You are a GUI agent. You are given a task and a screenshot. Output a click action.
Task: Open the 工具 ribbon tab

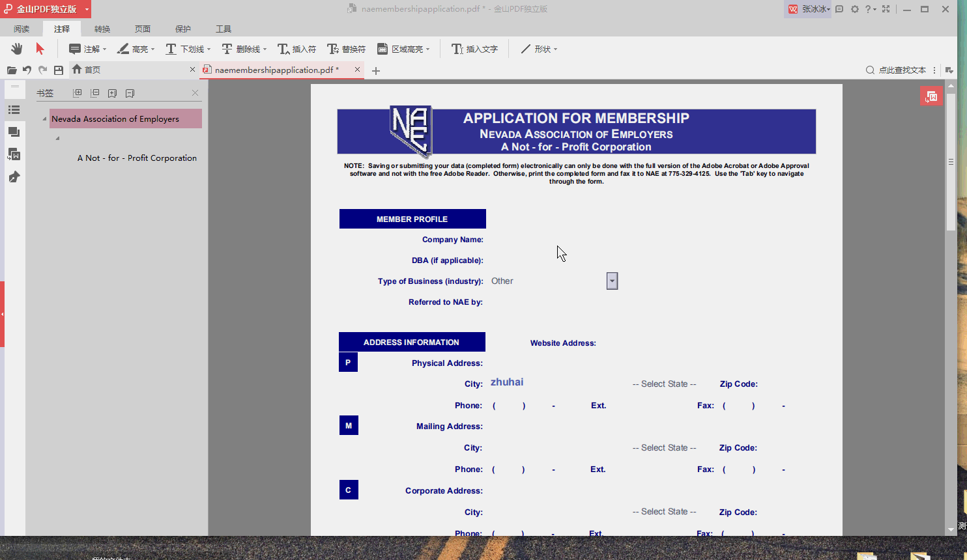(224, 29)
